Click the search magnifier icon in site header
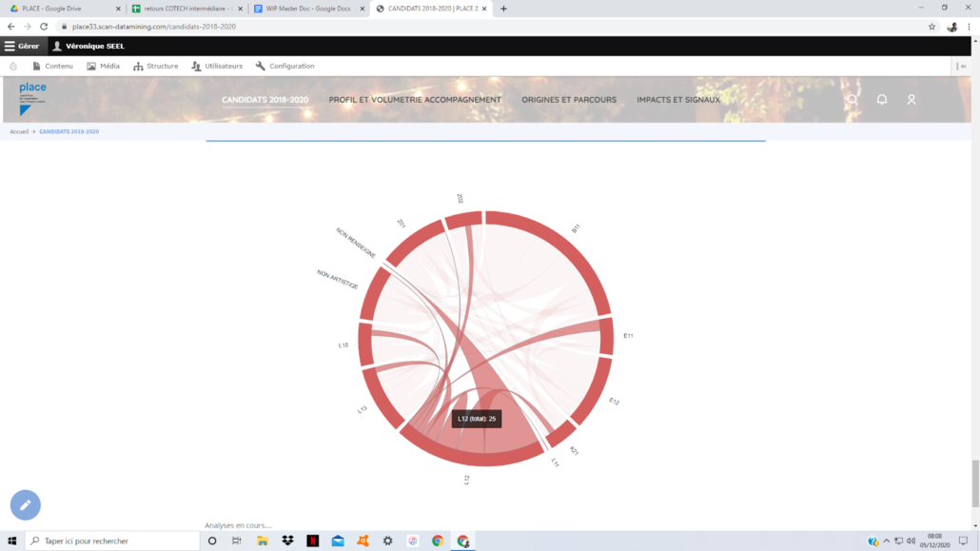 click(x=853, y=100)
